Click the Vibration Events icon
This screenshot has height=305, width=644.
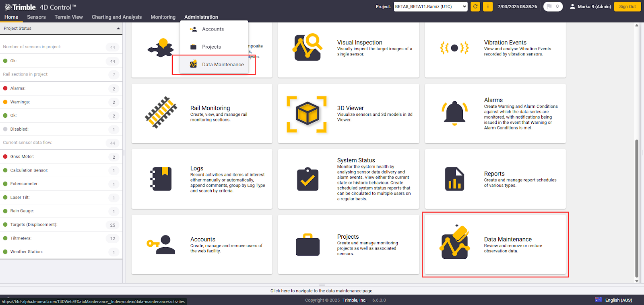coord(454,48)
